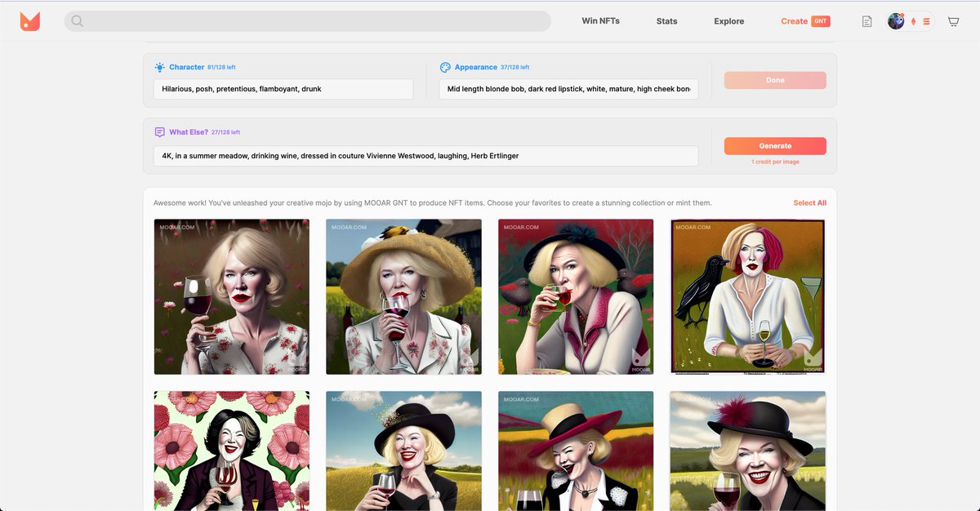980x511 pixels.
Task: Click the Character lightbulb icon
Action: 160,67
